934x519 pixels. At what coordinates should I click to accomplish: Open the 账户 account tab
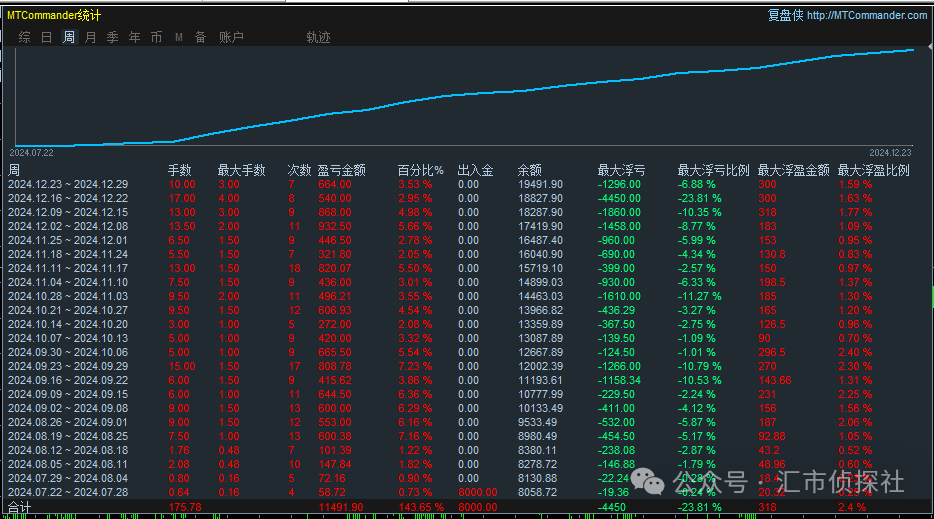(x=231, y=38)
